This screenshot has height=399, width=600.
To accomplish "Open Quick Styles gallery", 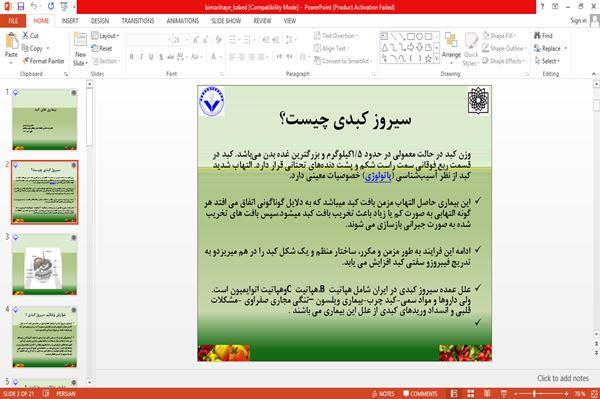I will 471,50.
